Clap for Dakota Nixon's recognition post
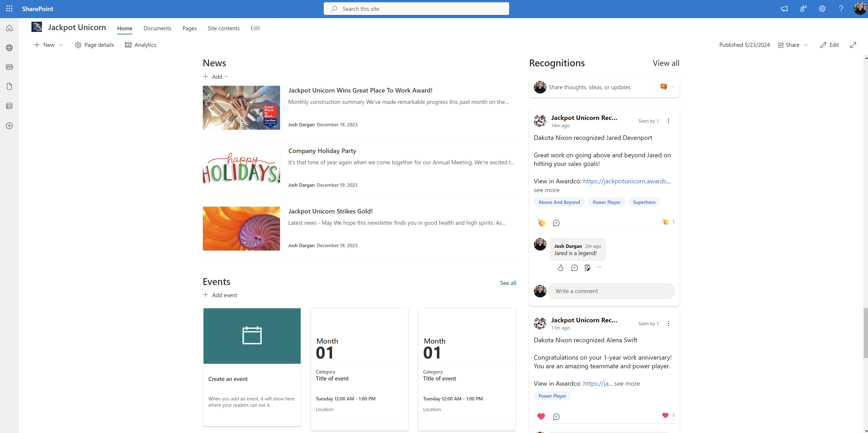868x433 pixels. click(541, 222)
